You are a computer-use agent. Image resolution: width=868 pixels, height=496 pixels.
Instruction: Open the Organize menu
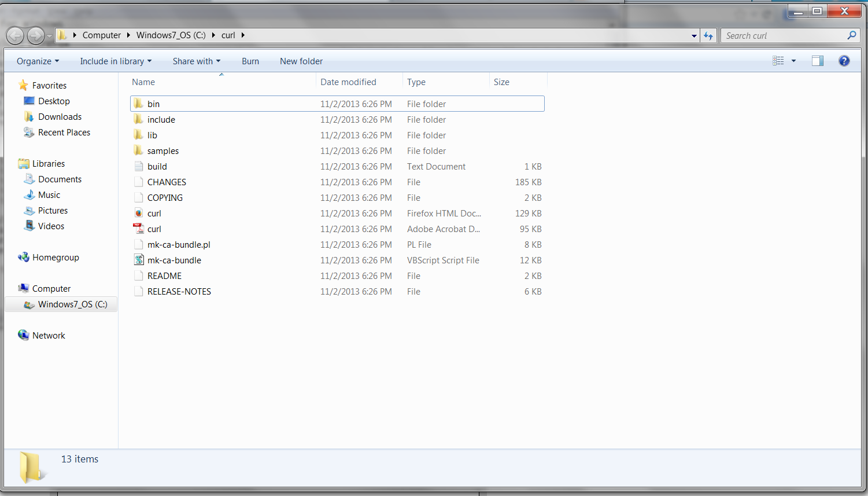(x=38, y=61)
